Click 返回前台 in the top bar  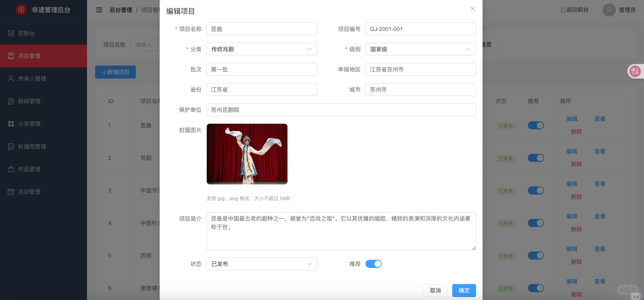tap(575, 10)
